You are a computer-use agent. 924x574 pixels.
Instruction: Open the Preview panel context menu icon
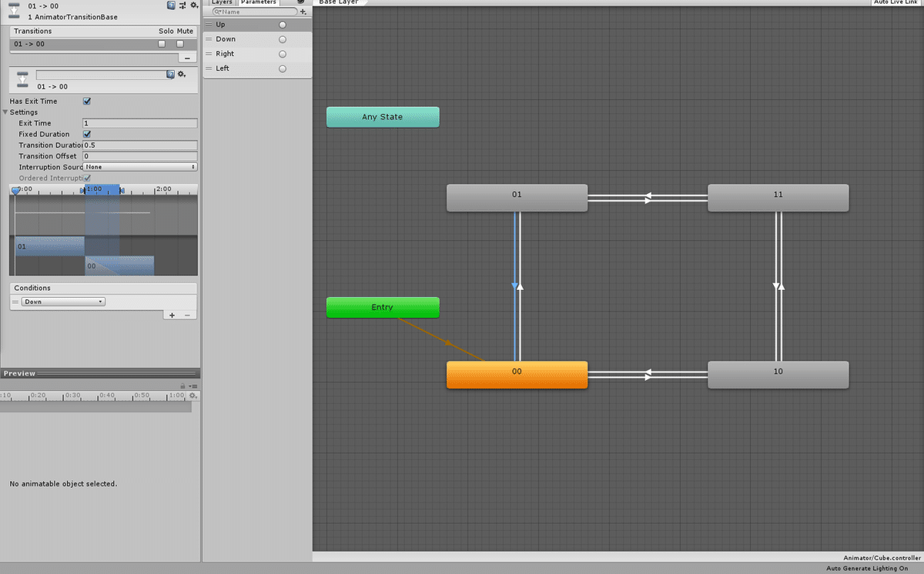192,385
